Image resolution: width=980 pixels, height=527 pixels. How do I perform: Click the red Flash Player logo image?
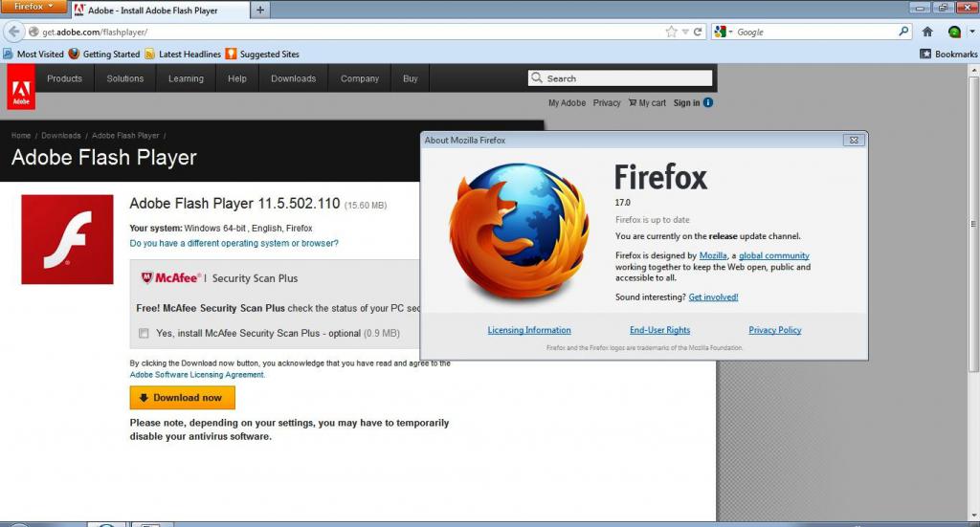[x=68, y=239]
